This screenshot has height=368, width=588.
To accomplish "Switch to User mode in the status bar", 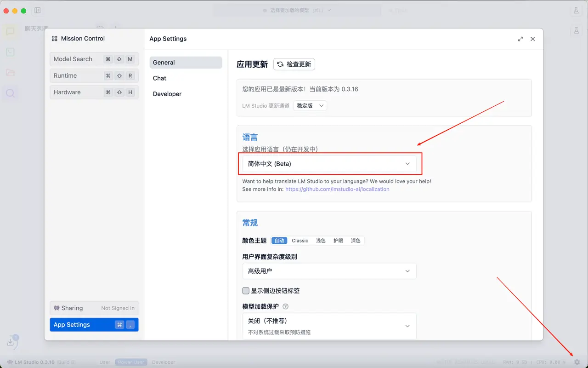I will tap(105, 362).
